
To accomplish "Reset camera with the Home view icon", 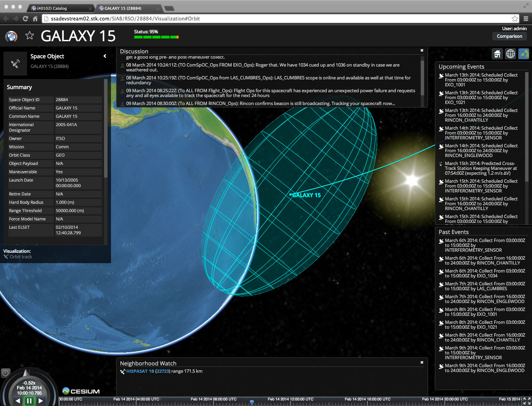I will click(x=497, y=54).
